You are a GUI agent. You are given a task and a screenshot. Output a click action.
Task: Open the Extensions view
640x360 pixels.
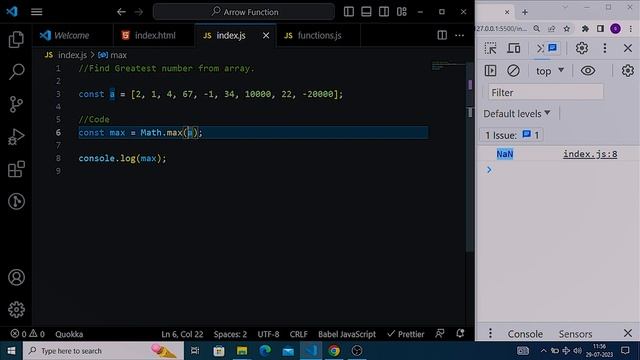pyautogui.click(x=16, y=169)
